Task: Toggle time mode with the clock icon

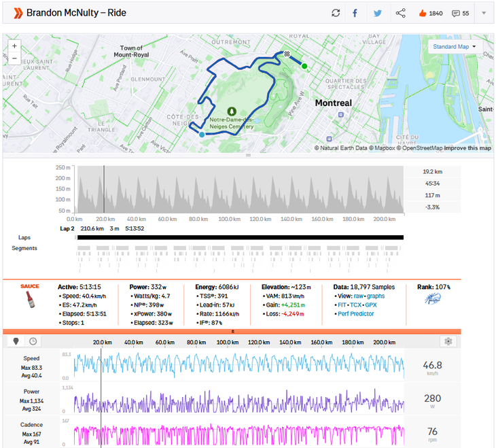Action: [32, 341]
